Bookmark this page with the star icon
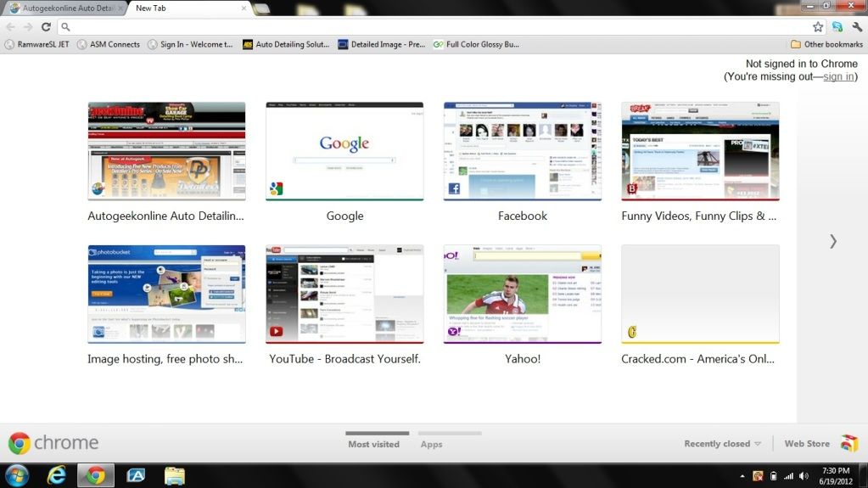The height and width of the screenshot is (488, 868). coord(818,26)
